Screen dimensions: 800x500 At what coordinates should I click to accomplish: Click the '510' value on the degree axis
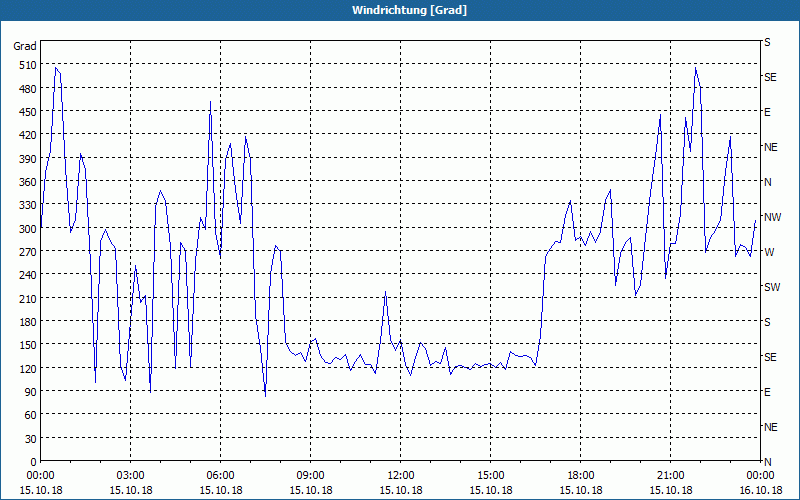tap(28, 65)
